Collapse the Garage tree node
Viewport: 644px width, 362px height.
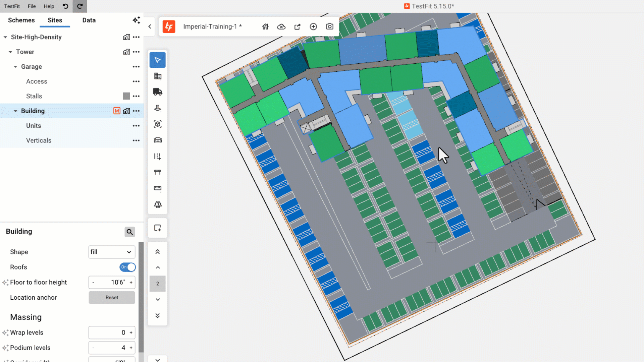(15, 67)
